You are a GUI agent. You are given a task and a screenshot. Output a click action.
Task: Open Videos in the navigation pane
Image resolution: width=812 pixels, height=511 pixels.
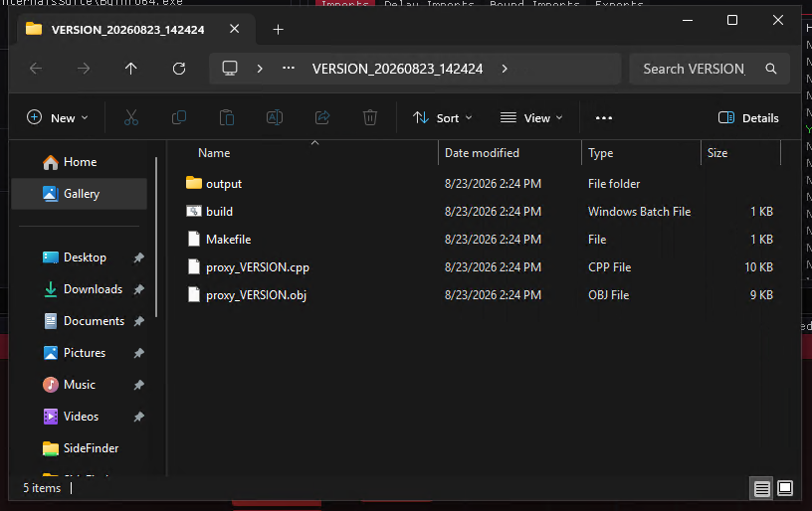point(81,417)
